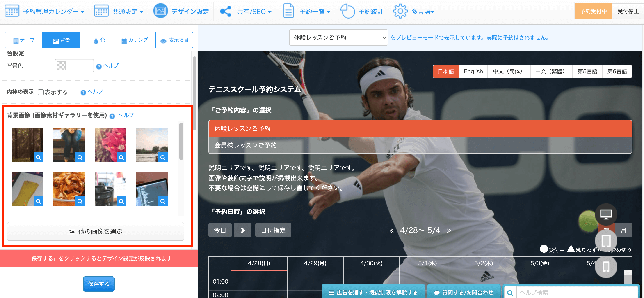Select the English language tab
This screenshot has width=644, height=298.
[x=473, y=71]
